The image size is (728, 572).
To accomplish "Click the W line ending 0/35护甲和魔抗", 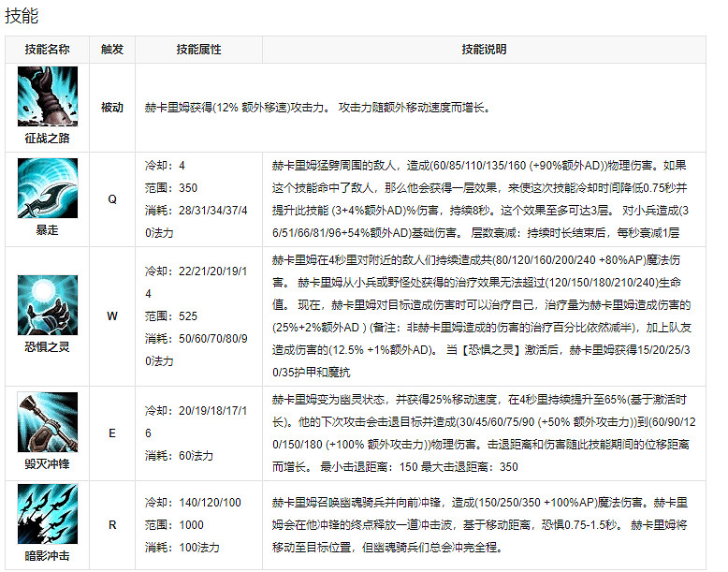I will pyautogui.click(x=311, y=373).
